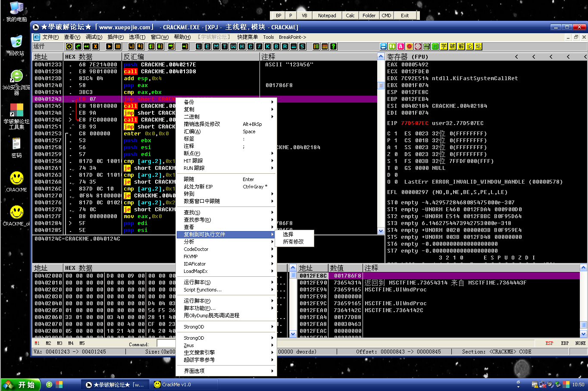
Task: Show Handles window via H icon
Action: pyautogui.click(x=242, y=46)
